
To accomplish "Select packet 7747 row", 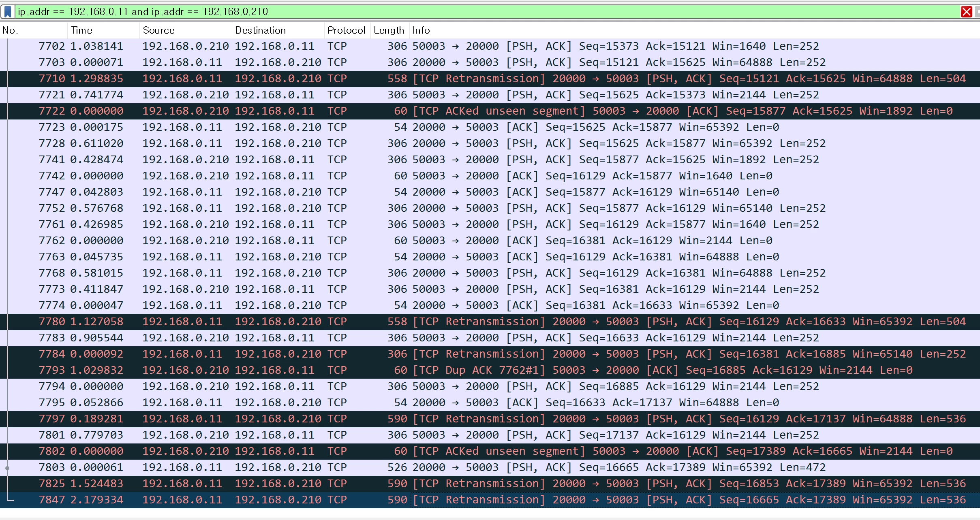I will pos(490,192).
